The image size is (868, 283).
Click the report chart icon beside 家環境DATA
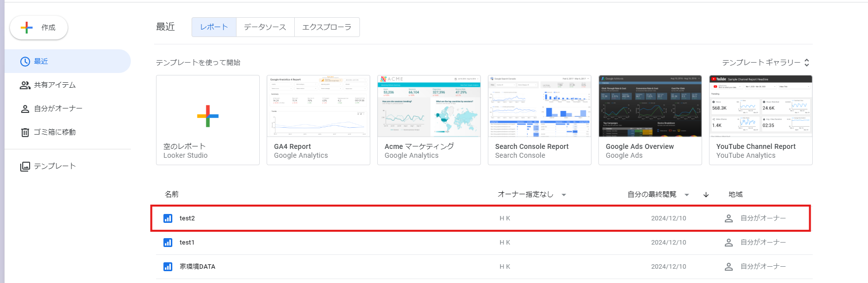(x=168, y=267)
